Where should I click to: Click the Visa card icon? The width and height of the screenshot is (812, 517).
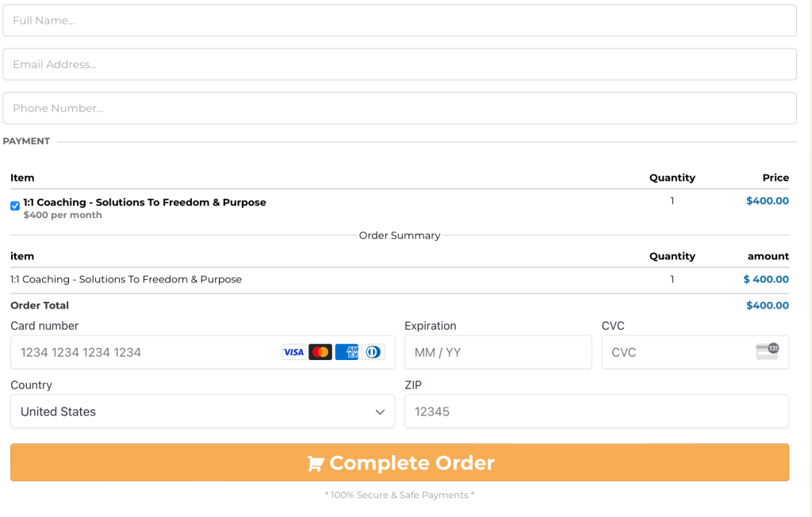(x=293, y=352)
